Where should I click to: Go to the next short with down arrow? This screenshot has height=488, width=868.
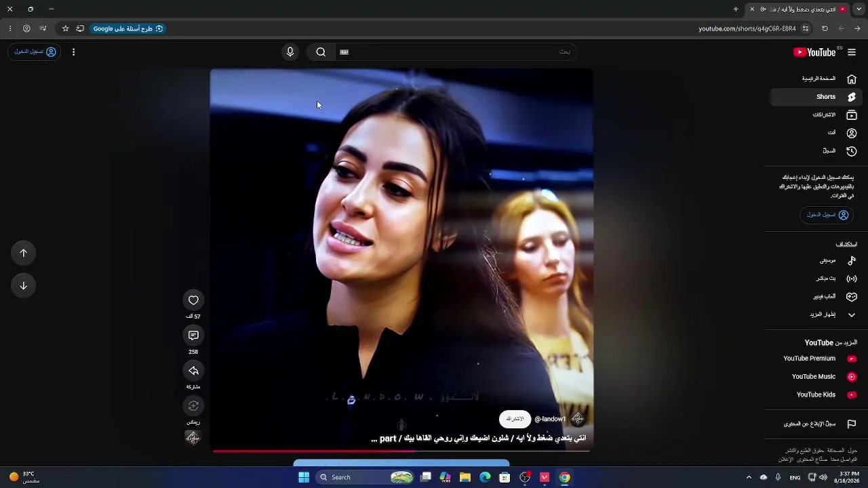coord(24,285)
